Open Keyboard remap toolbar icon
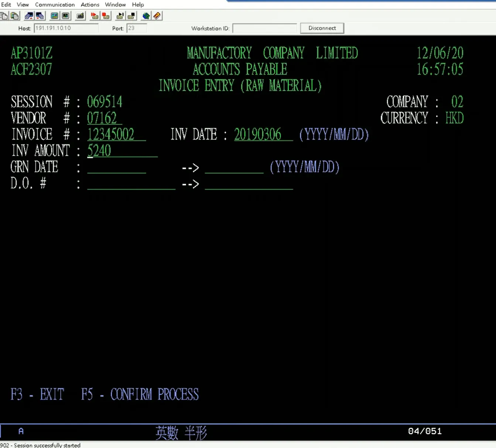The width and height of the screenshot is (496, 448). [80, 16]
